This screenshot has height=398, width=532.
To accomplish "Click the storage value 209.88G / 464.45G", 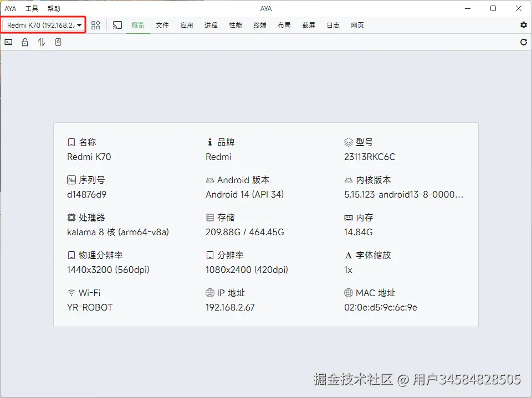I will (x=245, y=232).
